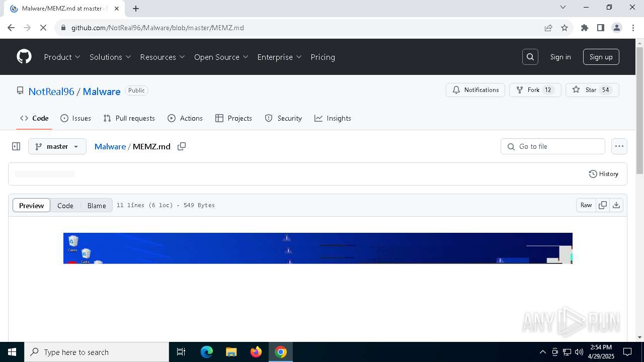Expand the Product menu

click(x=62, y=57)
